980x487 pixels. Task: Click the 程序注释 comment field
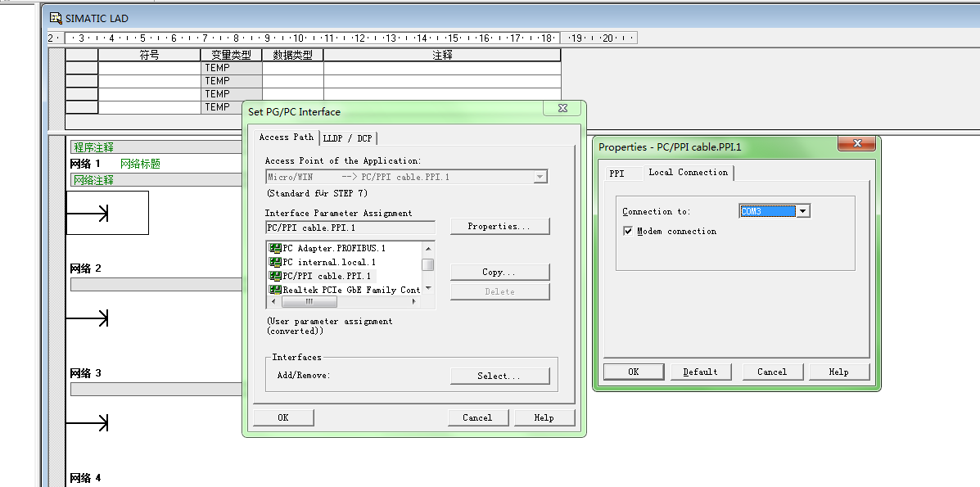(x=156, y=147)
